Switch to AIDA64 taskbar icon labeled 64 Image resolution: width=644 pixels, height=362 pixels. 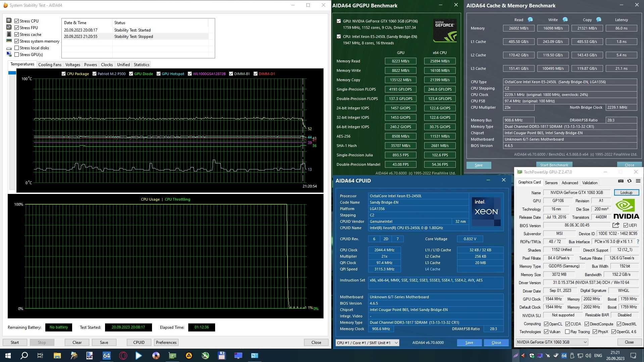[x=106, y=356]
